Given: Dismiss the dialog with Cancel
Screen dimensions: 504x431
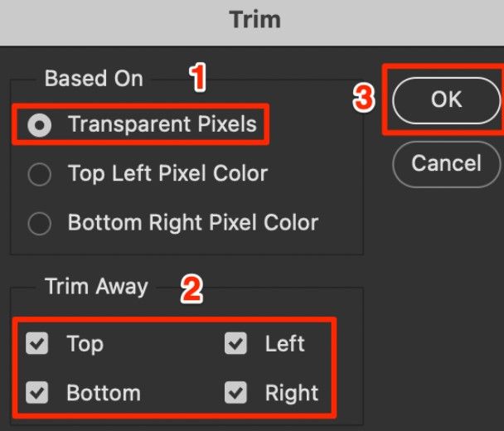Looking at the screenshot, I should 447,164.
